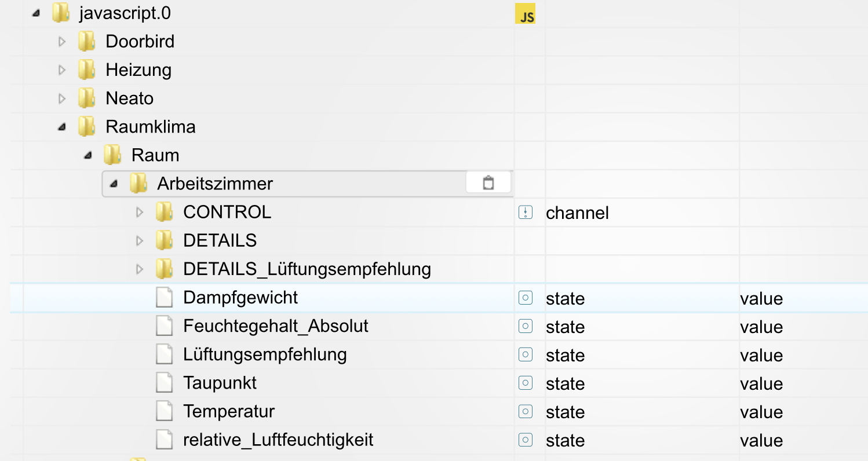Select the Dampfgewicht row
Image resolution: width=868 pixels, height=461 pixels.
tap(240, 298)
